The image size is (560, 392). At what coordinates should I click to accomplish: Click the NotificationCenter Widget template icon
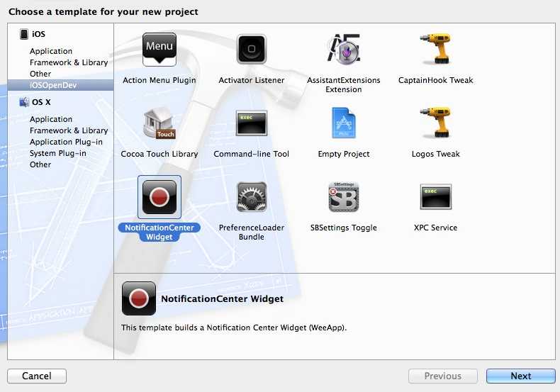coord(159,197)
